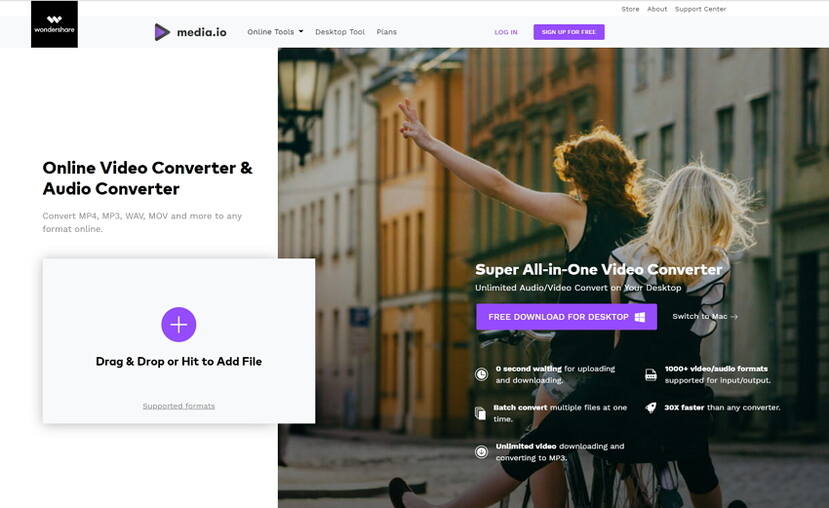The height and width of the screenshot is (508, 829).
Task: Click the unlimited video download icon
Action: coord(481,452)
